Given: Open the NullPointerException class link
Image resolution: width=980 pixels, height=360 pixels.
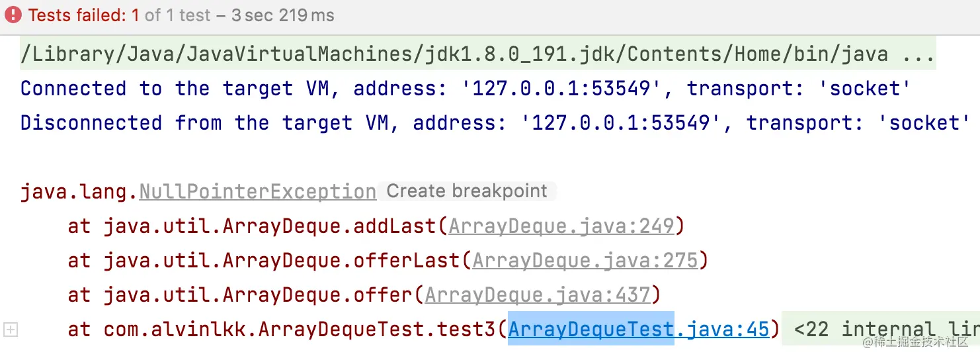Looking at the screenshot, I should [x=258, y=192].
